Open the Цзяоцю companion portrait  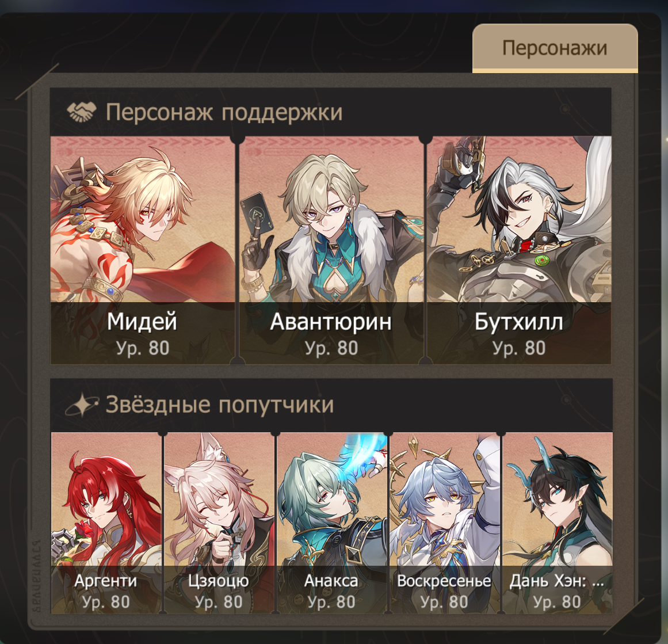click(219, 523)
